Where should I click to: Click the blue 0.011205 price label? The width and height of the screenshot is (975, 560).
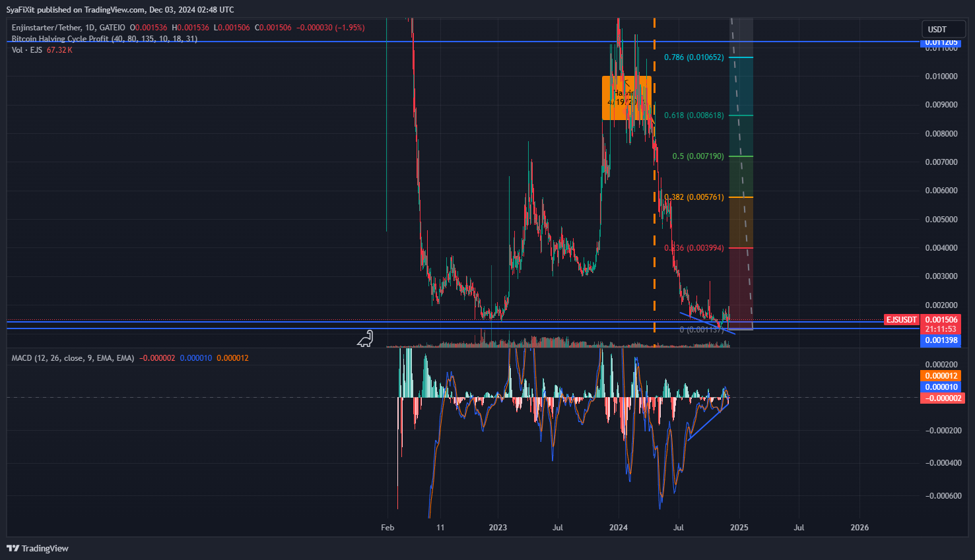point(942,42)
